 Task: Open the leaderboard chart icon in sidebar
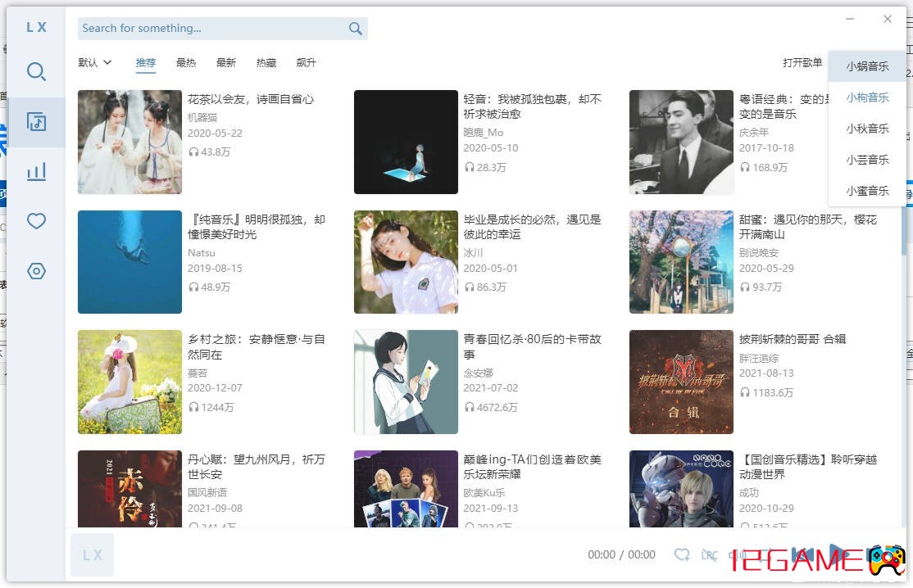point(36,171)
